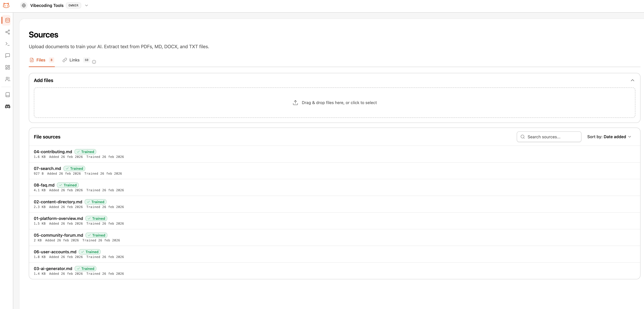
Task: Click the orange cat logo icon
Action: point(6,5)
